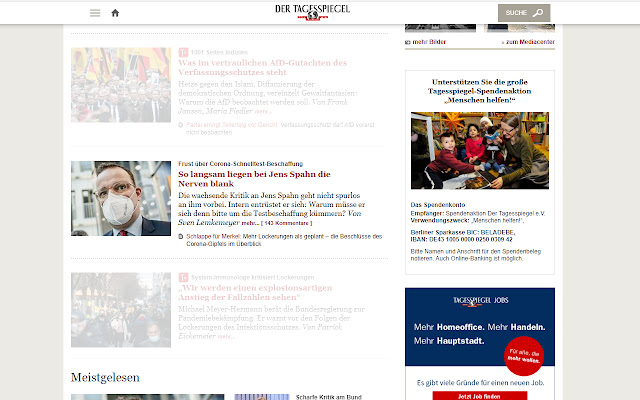Click the Der Tagesspiegel logo

312,13
